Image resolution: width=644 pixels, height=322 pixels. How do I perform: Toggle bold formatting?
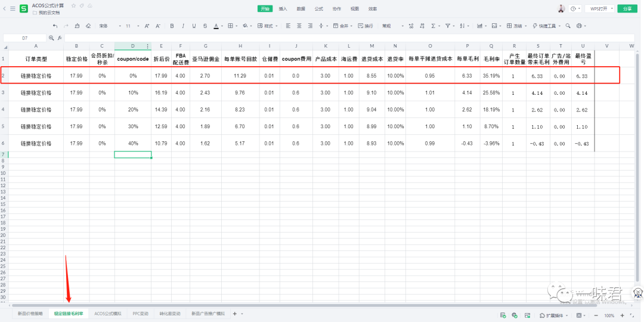coord(172,26)
